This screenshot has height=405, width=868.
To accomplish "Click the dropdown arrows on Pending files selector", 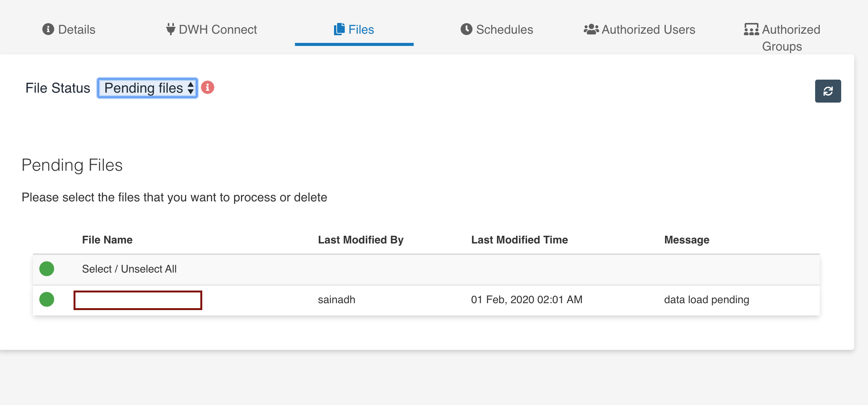I will coord(191,88).
